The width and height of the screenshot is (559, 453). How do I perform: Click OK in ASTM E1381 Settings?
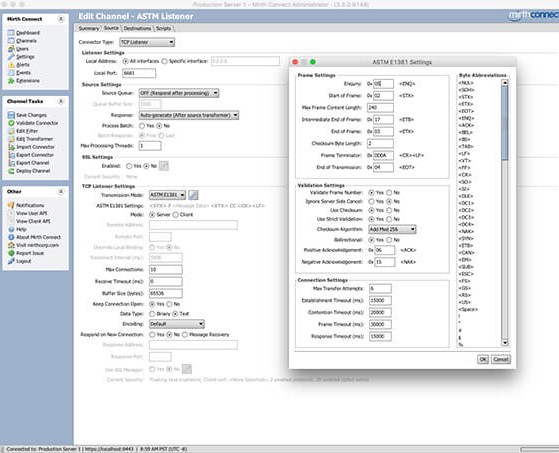tap(483, 359)
